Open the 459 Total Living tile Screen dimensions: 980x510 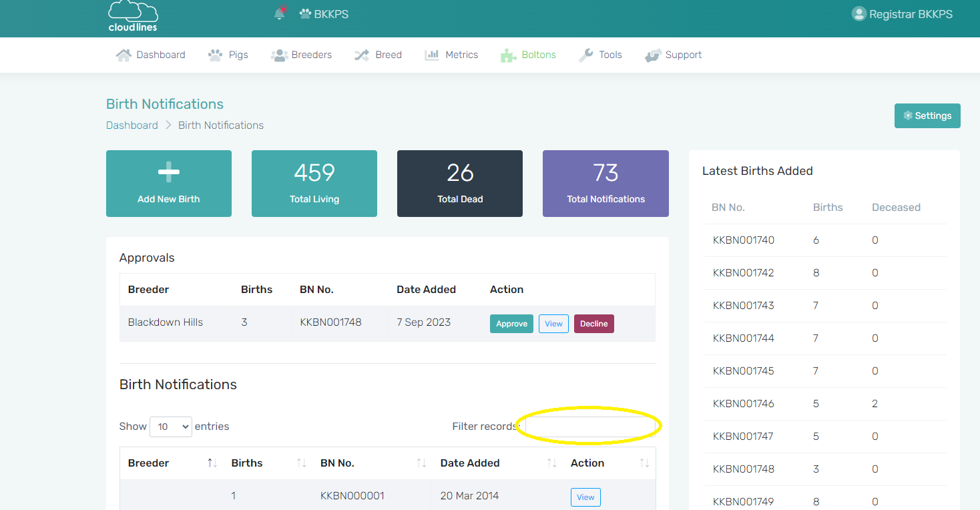(314, 184)
